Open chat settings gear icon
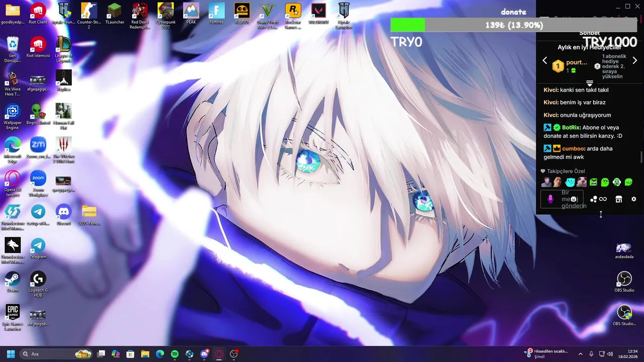Screen dimensions: 644x362 click(x=633, y=199)
